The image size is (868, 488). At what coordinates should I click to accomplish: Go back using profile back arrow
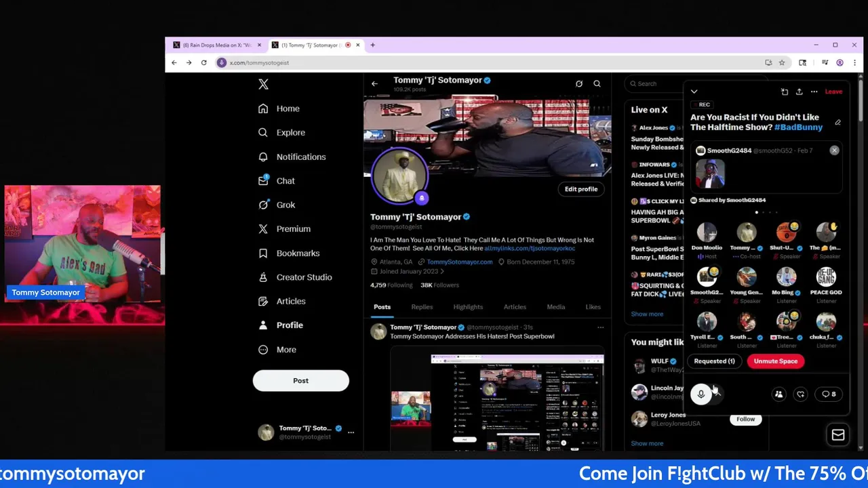pos(374,84)
